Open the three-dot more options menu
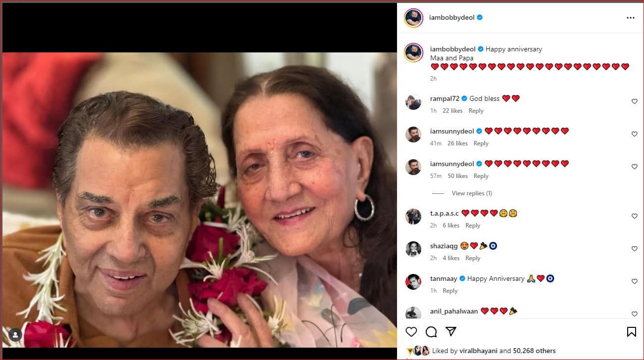 630,18
